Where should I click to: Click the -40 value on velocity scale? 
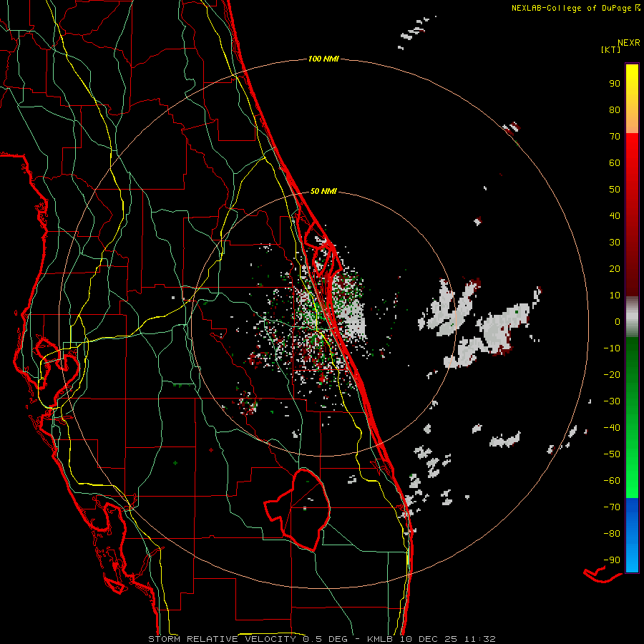[x=612, y=428]
